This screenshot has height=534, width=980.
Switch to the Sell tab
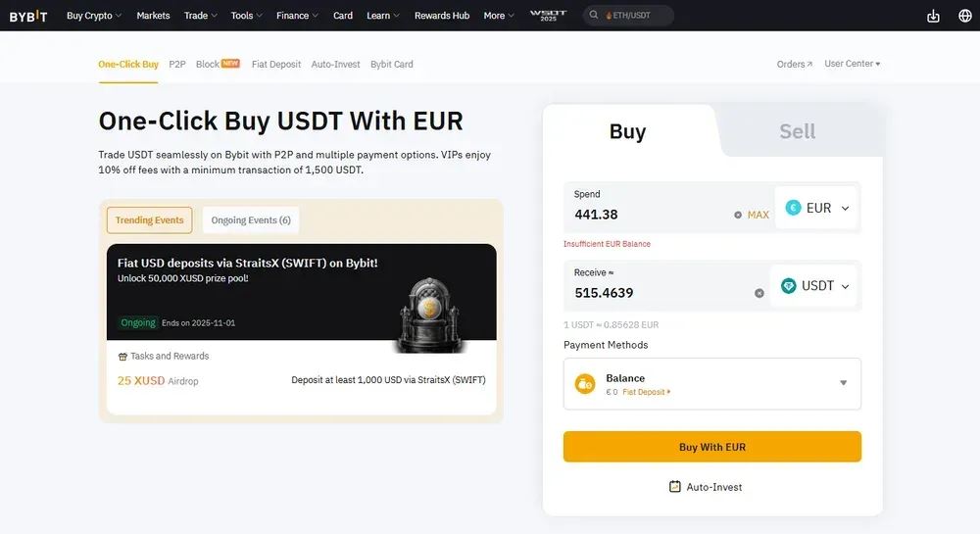tap(797, 131)
